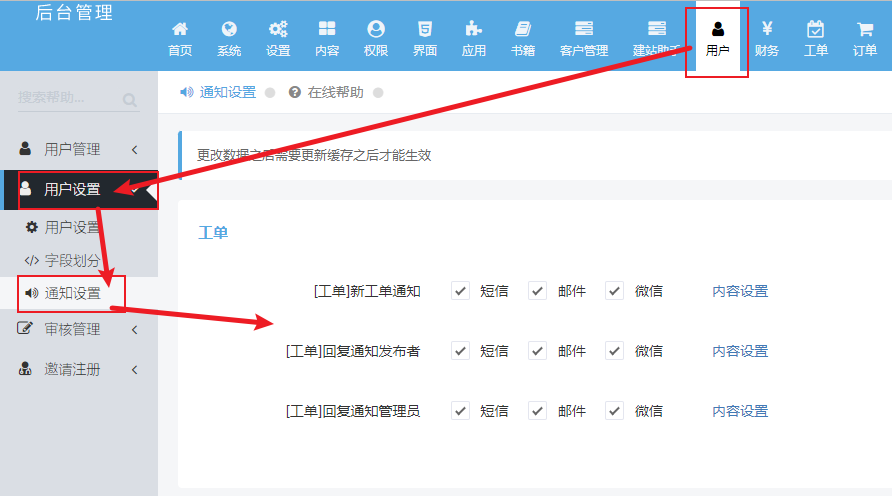Select 用户设置 section in sidebar
The height and width of the screenshot is (496, 892).
tap(81, 189)
